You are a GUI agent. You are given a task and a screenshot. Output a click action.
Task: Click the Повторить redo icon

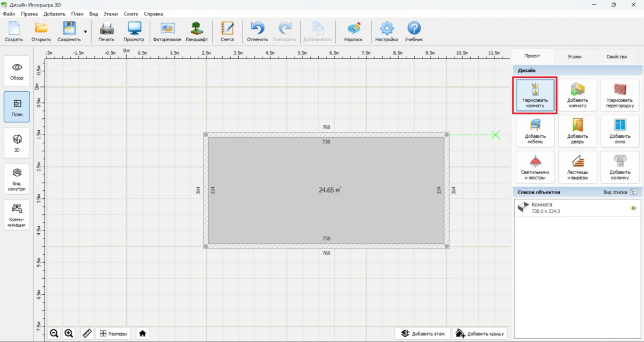click(x=284, y=32)
